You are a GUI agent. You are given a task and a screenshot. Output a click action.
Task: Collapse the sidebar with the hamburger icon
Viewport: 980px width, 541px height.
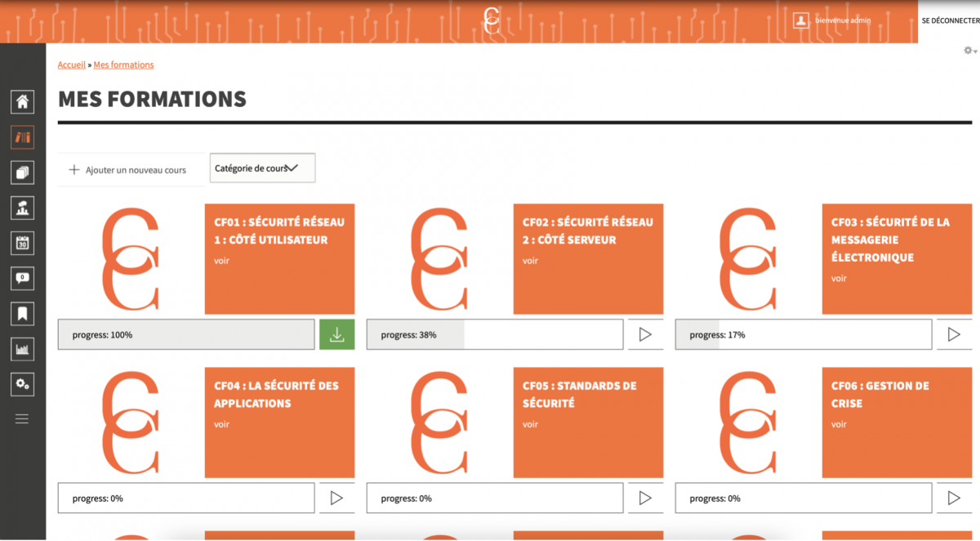tap(22, 418)
